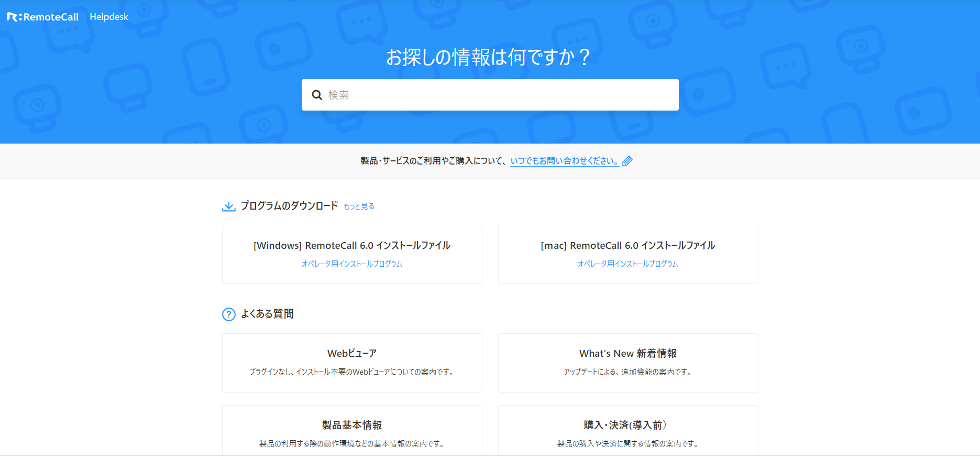Image resolution: width=980 pixels, height=458 pixels.
Task: Open the いつでもお問い合わせください contact link
Action: [x=565, y=161]
